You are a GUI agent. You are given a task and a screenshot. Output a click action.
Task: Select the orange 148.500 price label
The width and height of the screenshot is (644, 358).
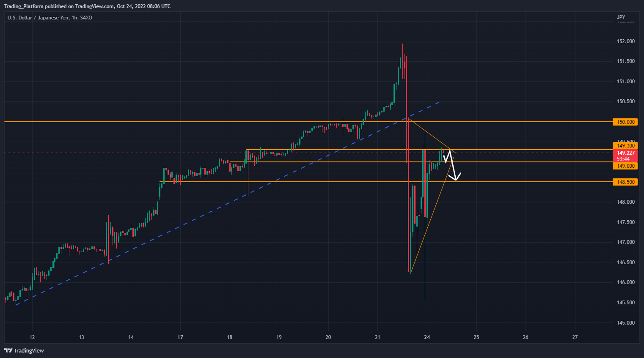[625, 182]
